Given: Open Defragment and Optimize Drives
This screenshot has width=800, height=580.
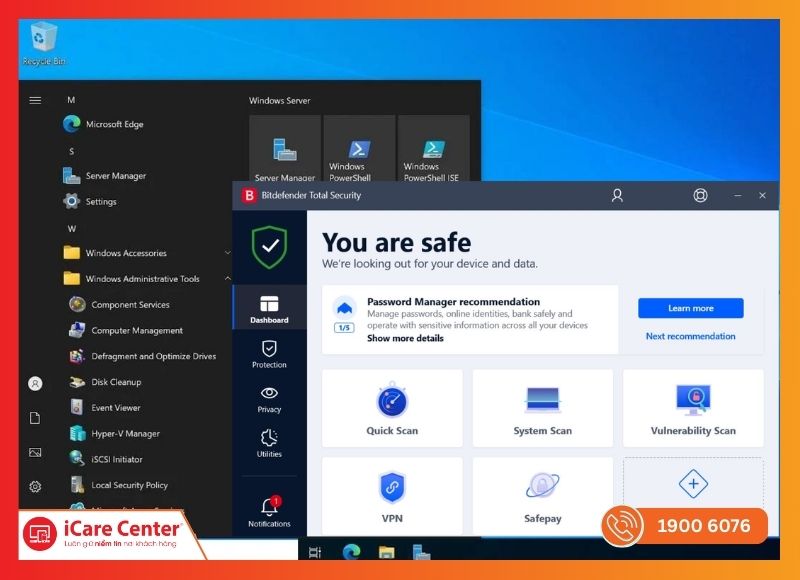Looking at the screenshot, I should coord(143,356).
